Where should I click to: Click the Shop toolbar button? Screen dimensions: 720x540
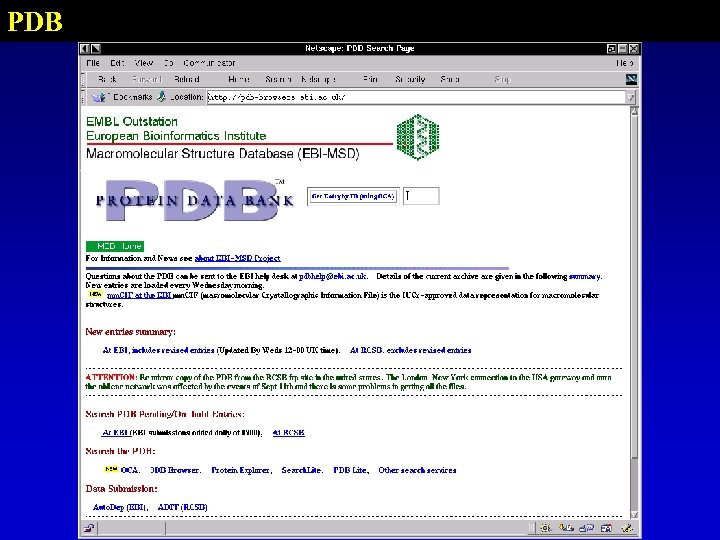(x=450, y=79)
